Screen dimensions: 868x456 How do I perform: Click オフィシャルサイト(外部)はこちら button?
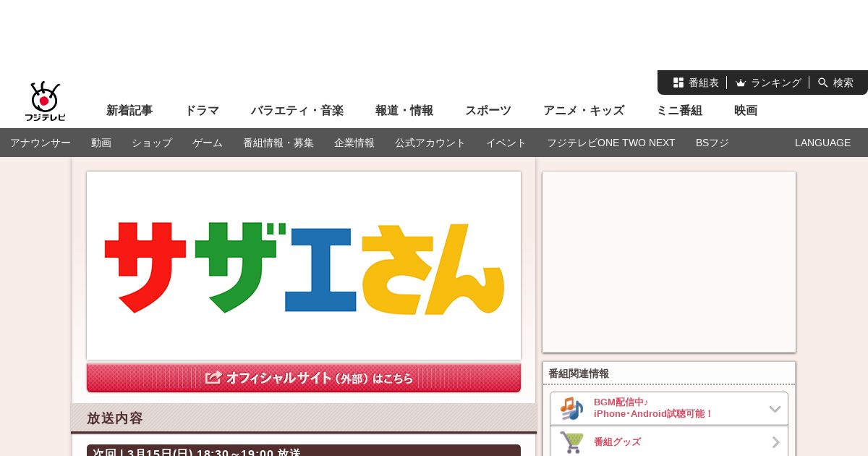tap(304, 378)
